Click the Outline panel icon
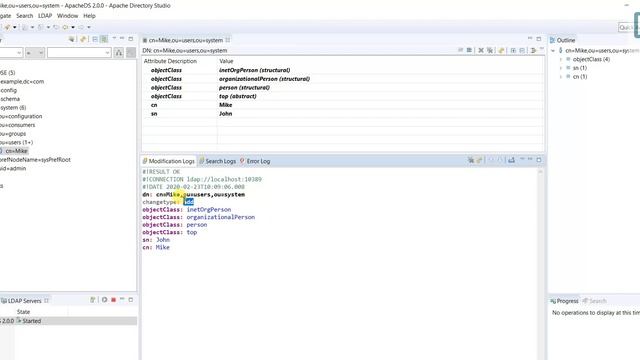640x360 pixels. [x=553, y=40]
